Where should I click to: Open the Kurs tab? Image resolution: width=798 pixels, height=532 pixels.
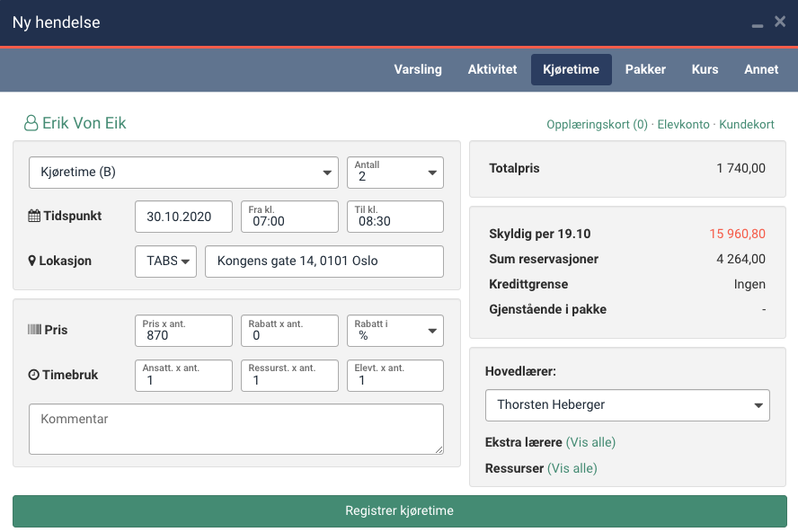pos(705,69)
